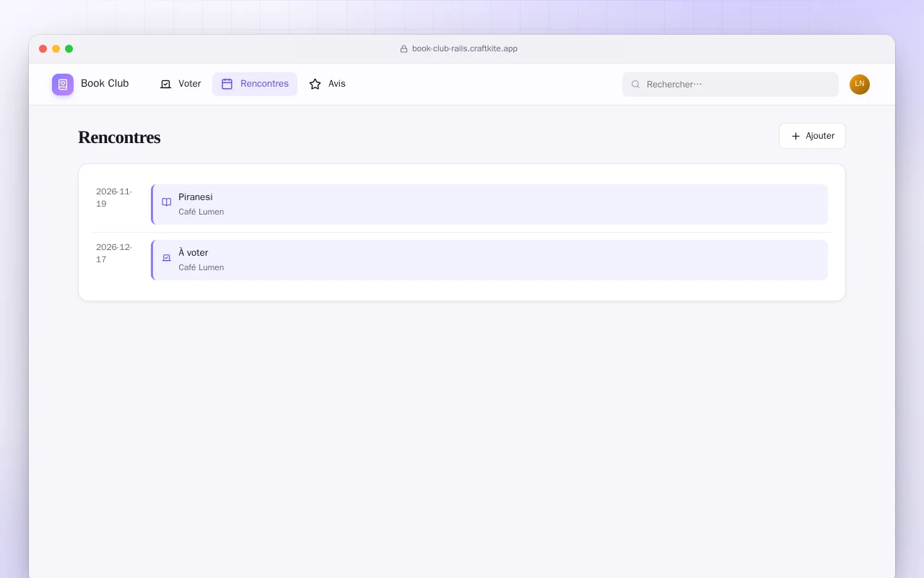Viewport: 924px width, 578px height.
Task: Click the Avis star icon
Action: tap(315, 84)
